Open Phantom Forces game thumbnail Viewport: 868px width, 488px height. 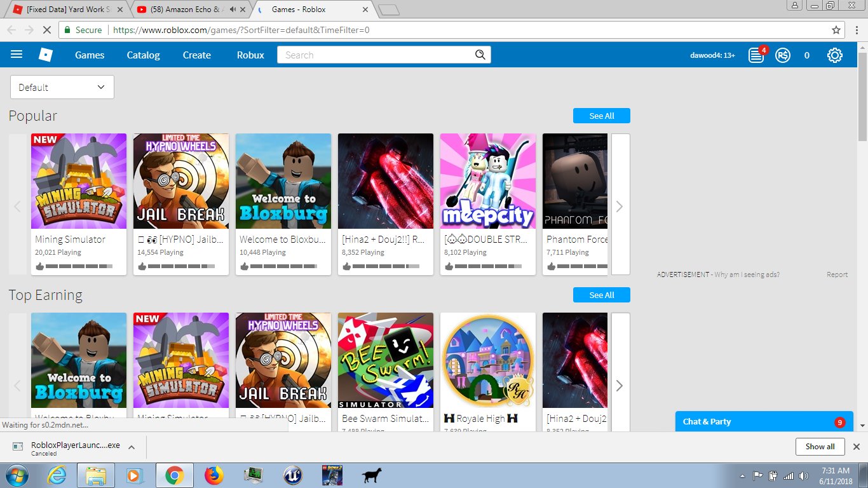(575, 181)
